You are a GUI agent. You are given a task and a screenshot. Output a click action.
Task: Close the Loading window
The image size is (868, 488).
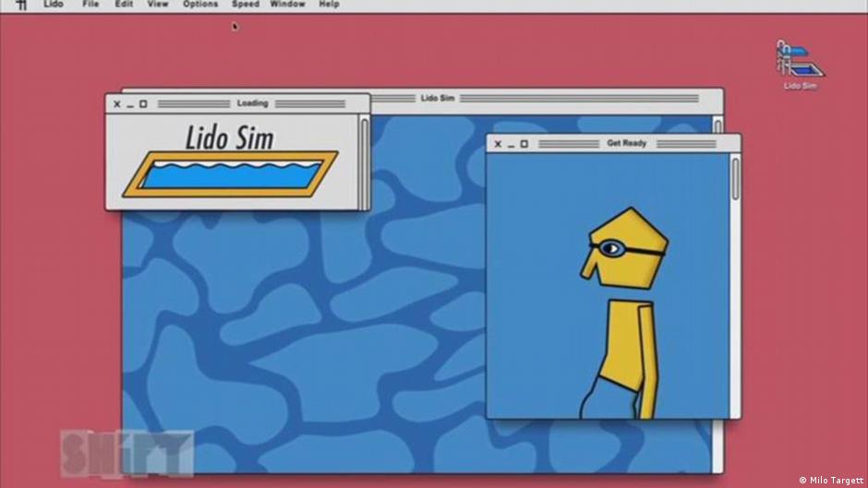[x=116, y=104]
